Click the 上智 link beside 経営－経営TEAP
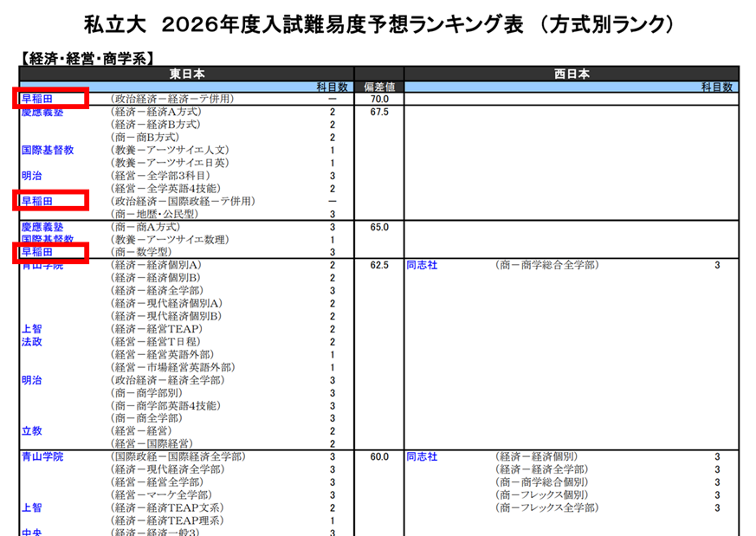This screenshot has width=756, height=536. (32, 329)
